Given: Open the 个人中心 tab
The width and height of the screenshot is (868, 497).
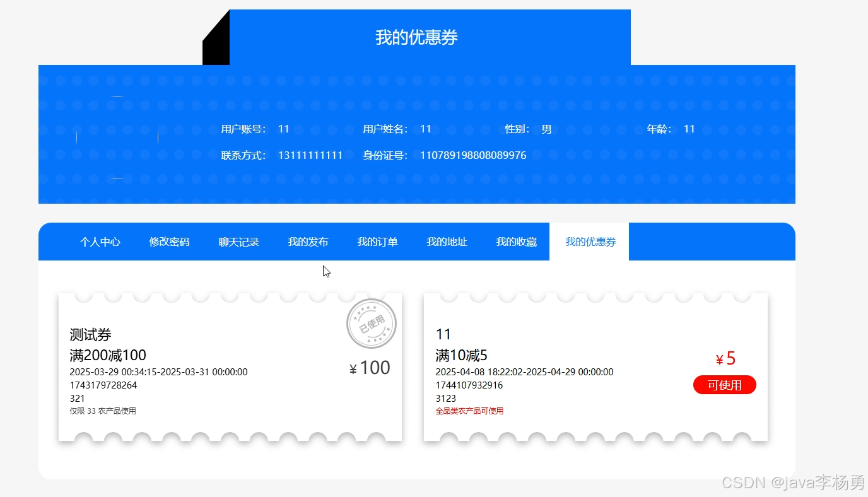Looking at the screenshot, I should (100, 242).
